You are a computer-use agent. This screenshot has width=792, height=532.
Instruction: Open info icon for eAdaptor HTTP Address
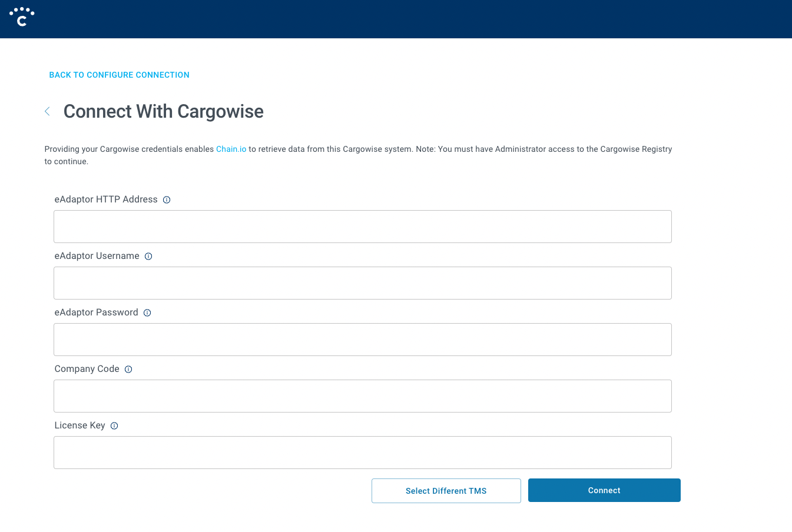167,199
